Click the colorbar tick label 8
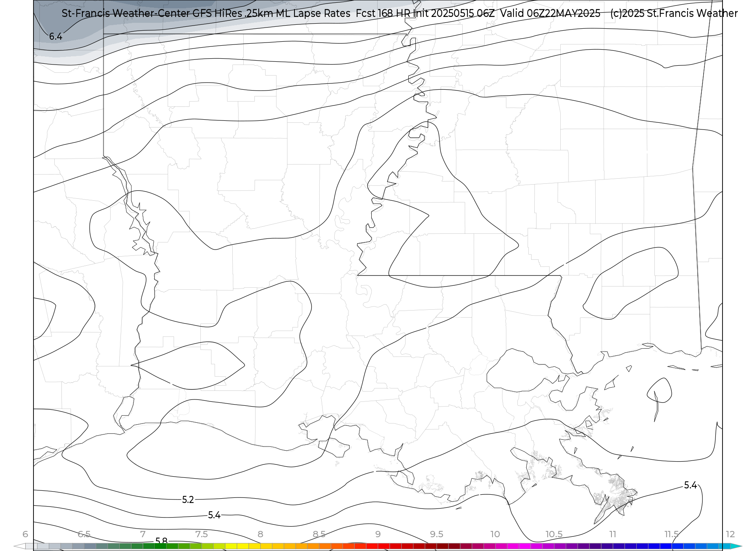Viewport: 756px width, 551px height. click(x=260, y=534)
